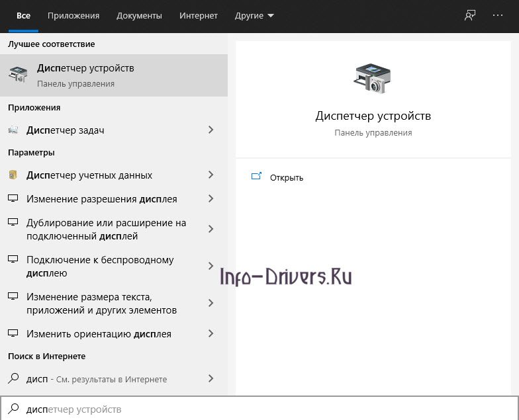Expand arrow for Диспетчер учетных данных
Viewport: 519px width, 420px height.
click(x=211, y=175)
